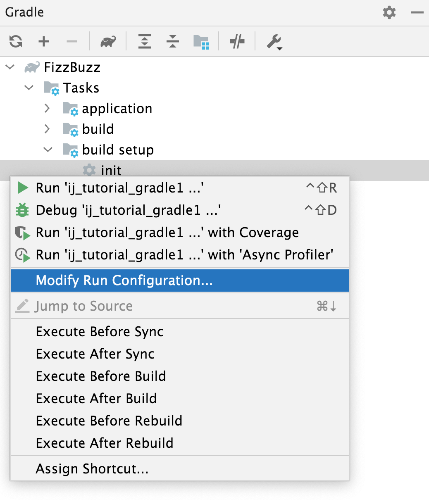Screen dimensions: 429x504
Task: Toggle task grouping with the folder icon
Action: [x=201, y=41]
